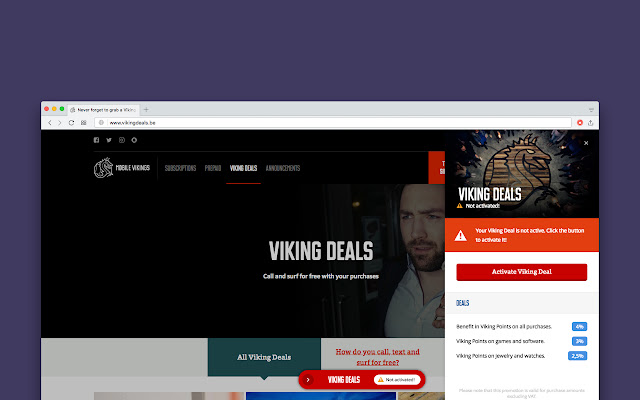The image size is (640, 400).
Task: Click the 4% badge for all purchases
Action: tap(579, 327)
